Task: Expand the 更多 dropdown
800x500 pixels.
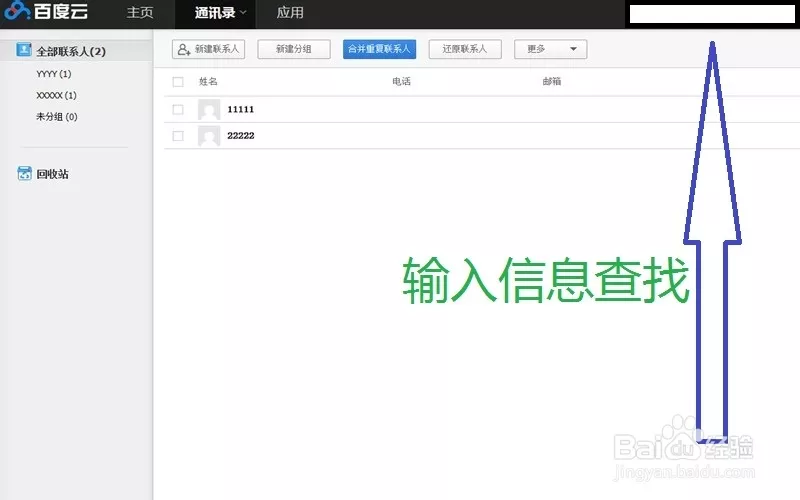Action: pos(550,49)
